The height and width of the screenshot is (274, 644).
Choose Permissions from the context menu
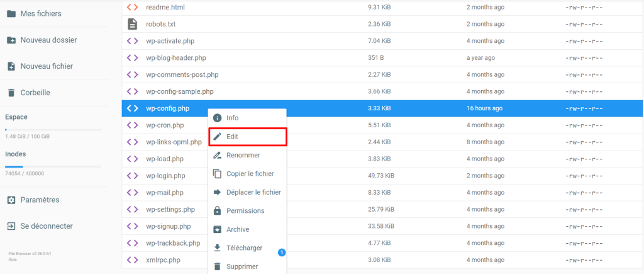247,210
